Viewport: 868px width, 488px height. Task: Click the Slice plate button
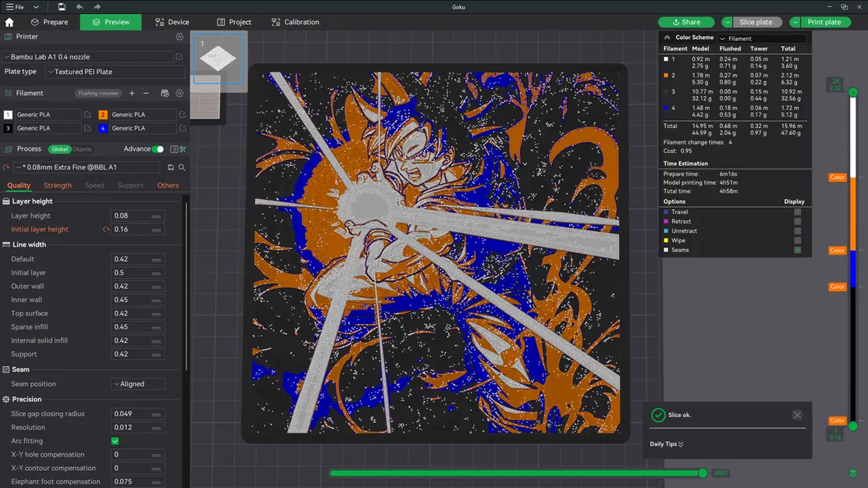point(756,22)
